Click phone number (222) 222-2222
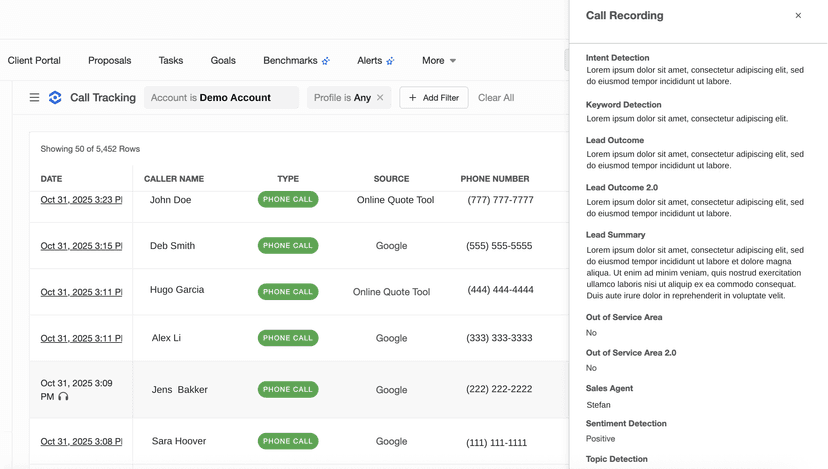Viewport: 828px width, 469px height. point(499,389)
